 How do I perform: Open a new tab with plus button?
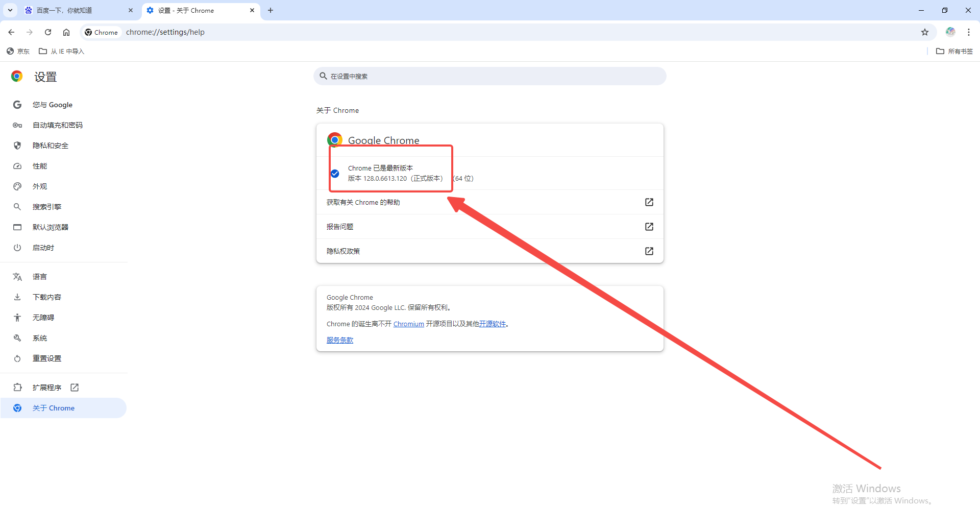pyautogui.click(x=271, y=10)
